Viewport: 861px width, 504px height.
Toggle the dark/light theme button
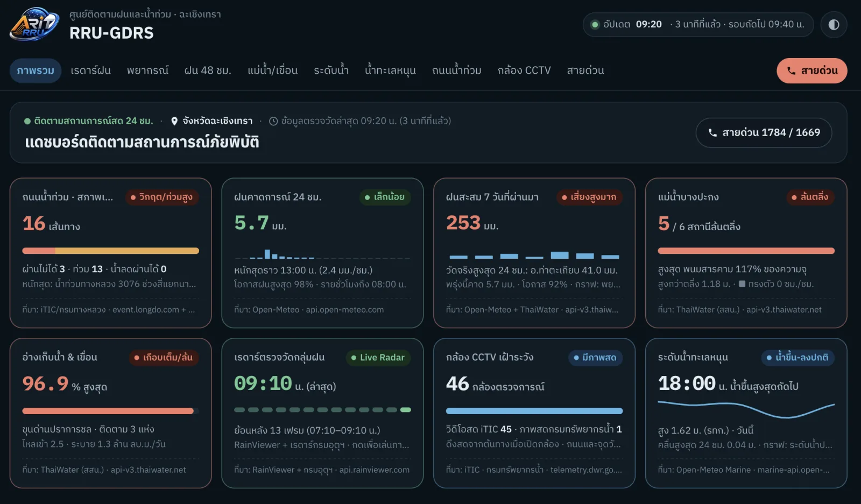[834, 25]
